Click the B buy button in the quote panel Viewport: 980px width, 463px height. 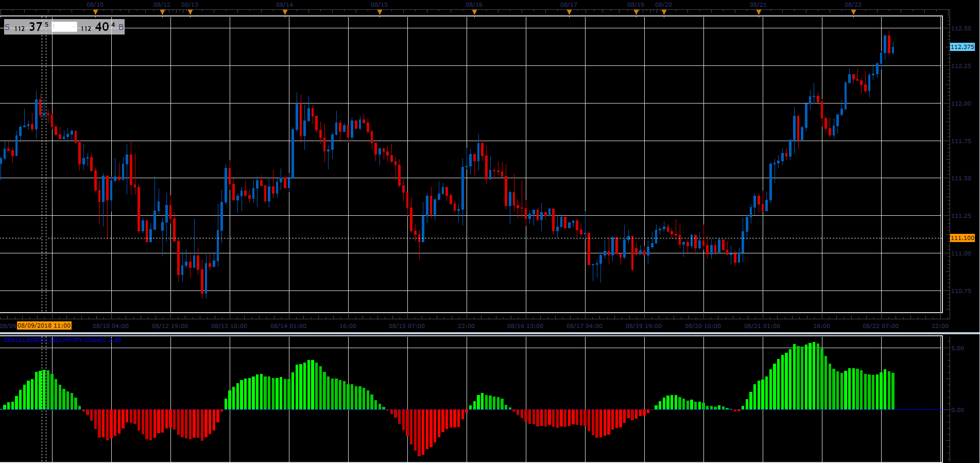[x=121, y=27]
